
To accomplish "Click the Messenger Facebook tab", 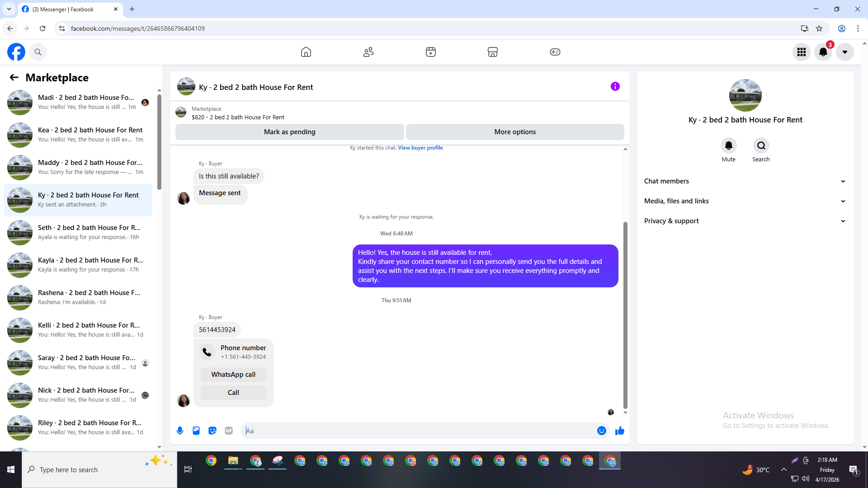I will click(70, 9).
